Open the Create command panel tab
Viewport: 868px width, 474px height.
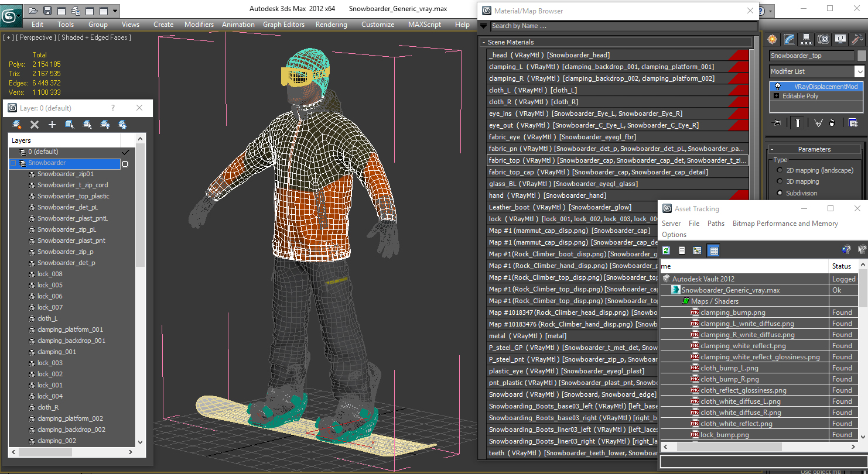(x=773, y=39)
